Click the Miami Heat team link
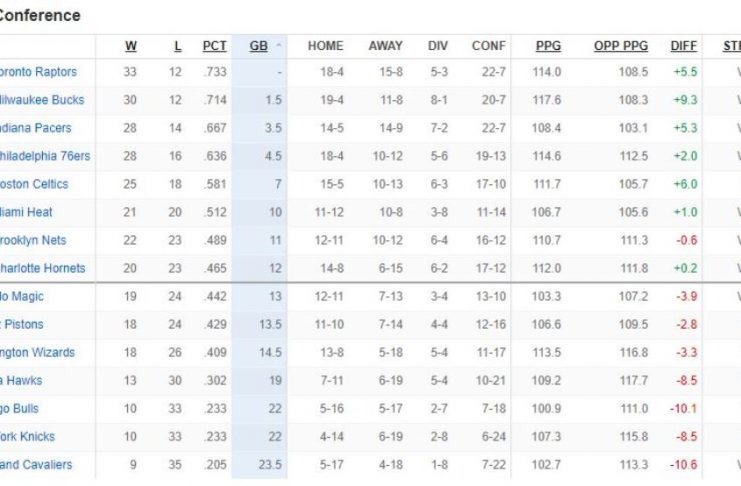The image size is (741, 486). pyautogui.click(x=26, y=212)
